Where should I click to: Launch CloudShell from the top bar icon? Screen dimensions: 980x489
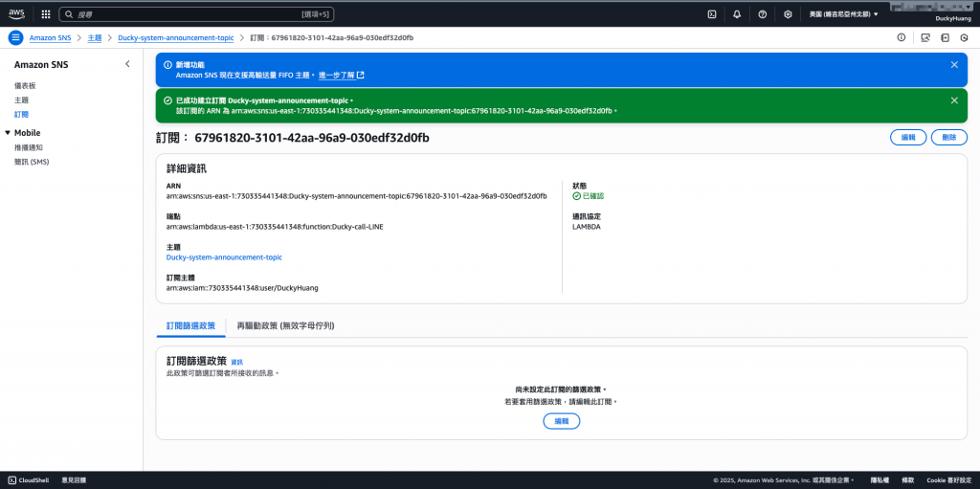[x=711, y=13]
